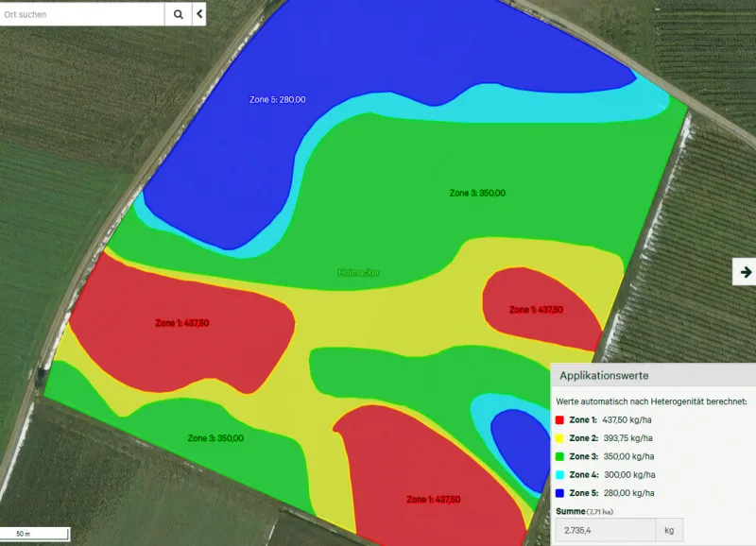This screenshot has height=546, width=756.
Task: Click the yellow Zone 2 legend swatch
Action: point(559,438)
